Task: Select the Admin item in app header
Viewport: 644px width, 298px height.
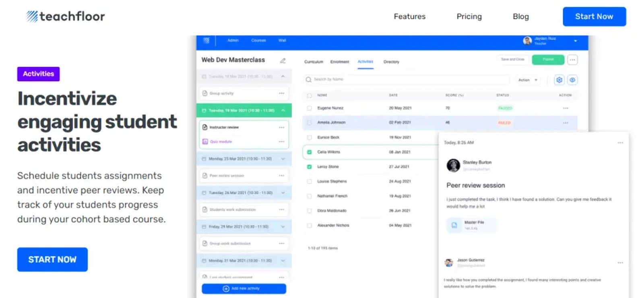Action: click(233, 40)
